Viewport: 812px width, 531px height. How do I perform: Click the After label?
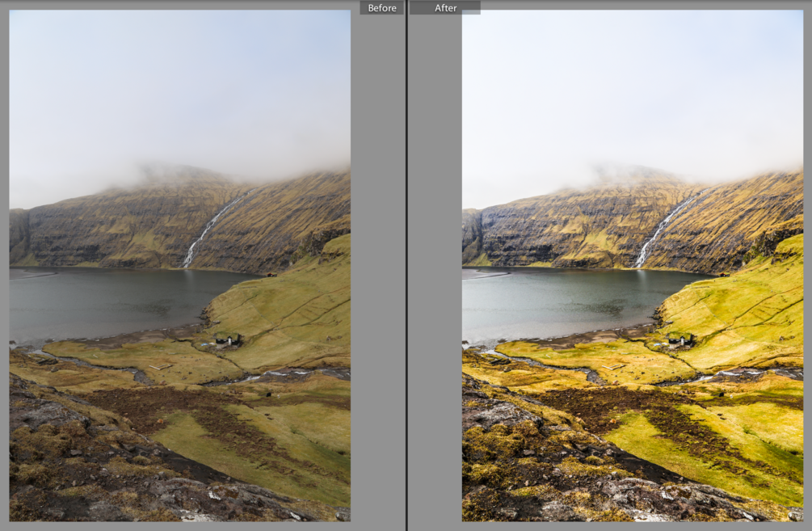coord(445,8)
